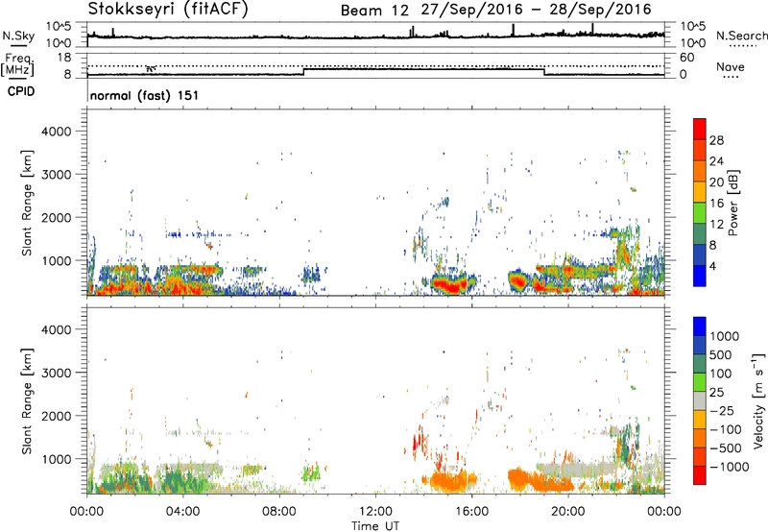
Task: Click the raised frequency step line at 16 MHz
Action: (x=424, y=69)
